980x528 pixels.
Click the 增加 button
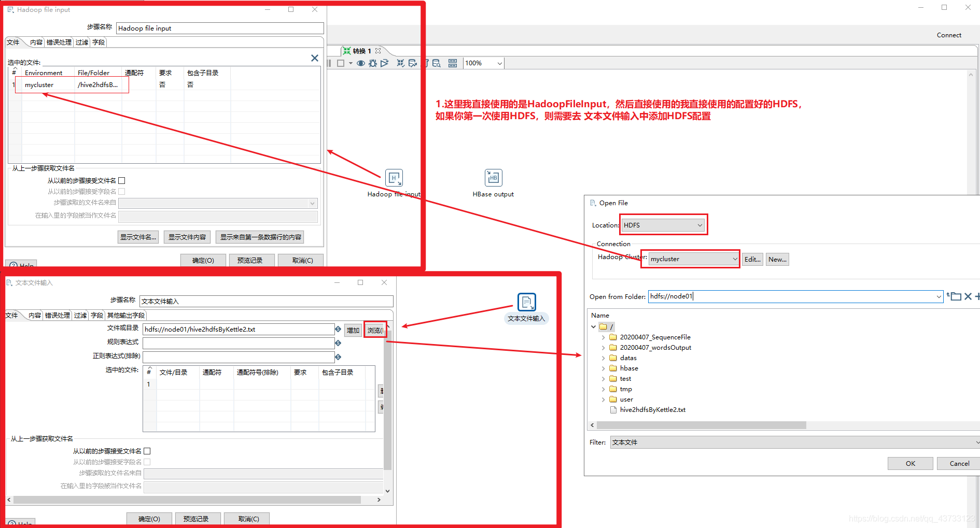coord(353,330)
